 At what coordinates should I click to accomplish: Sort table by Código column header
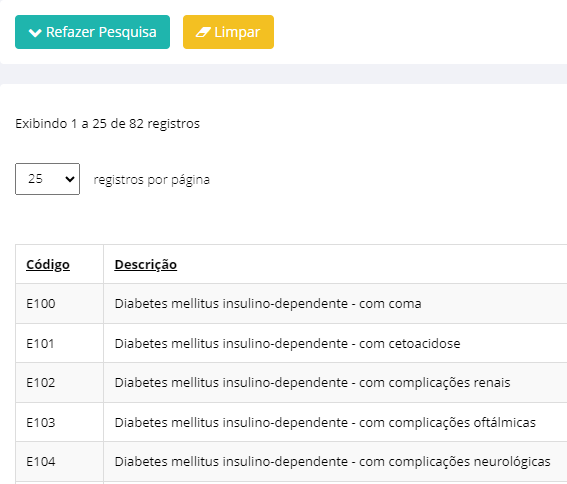point(48,264)
